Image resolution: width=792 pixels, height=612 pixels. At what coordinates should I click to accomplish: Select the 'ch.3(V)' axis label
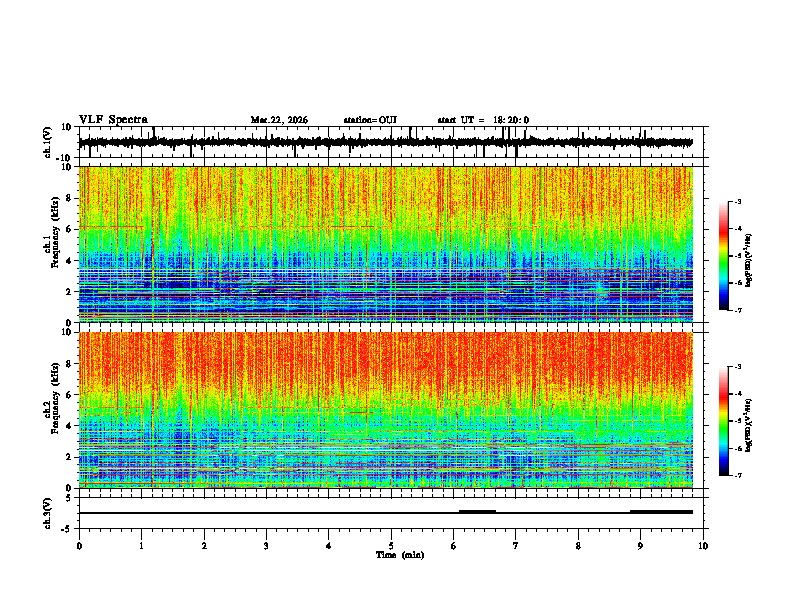click(48, 513)
